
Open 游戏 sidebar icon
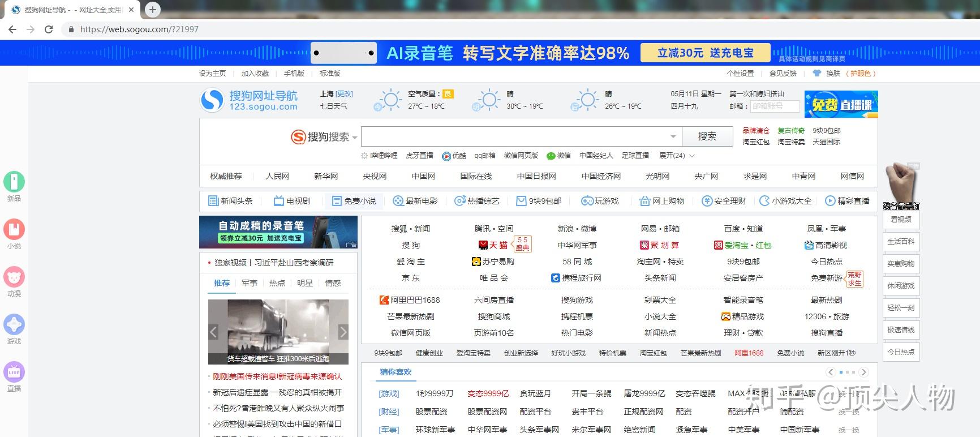coord(14,324)
